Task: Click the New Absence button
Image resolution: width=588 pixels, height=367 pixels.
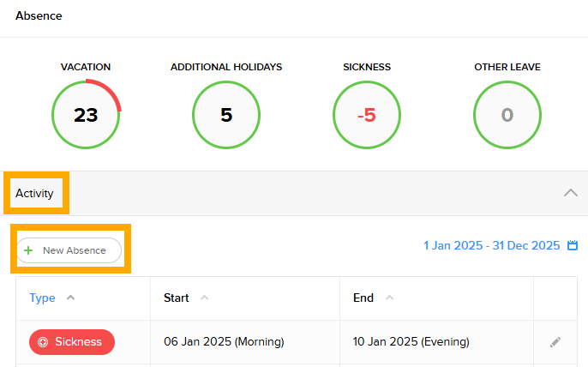Action: tap(69, 250)
